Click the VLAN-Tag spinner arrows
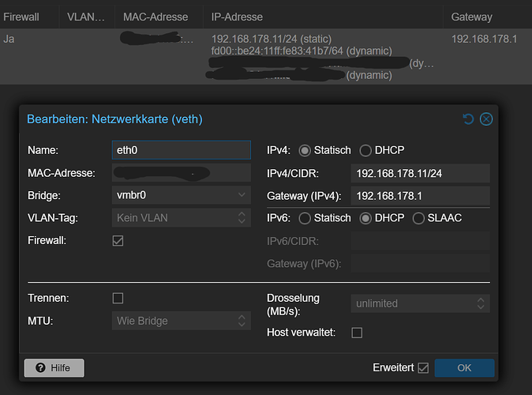 (242, 217)
